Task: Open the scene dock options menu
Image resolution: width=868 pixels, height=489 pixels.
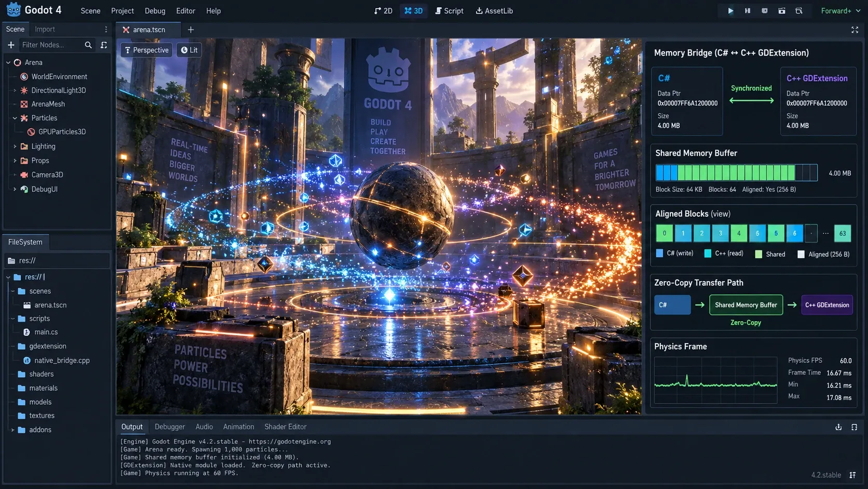Action: point(106,29)
